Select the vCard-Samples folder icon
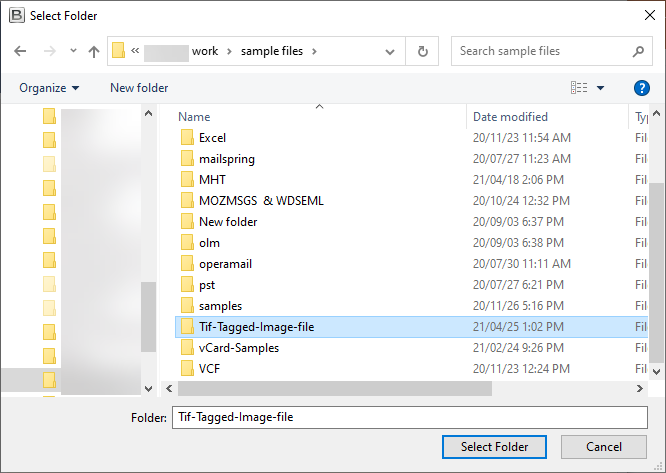Image resolution: width=666 pixels, height=473 pixels. 187,348
